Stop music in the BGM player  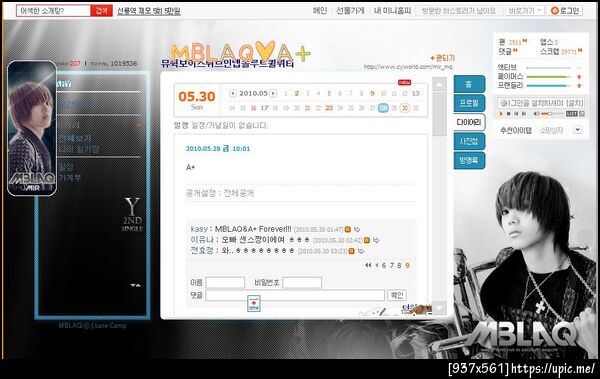[x=509, y=114]
